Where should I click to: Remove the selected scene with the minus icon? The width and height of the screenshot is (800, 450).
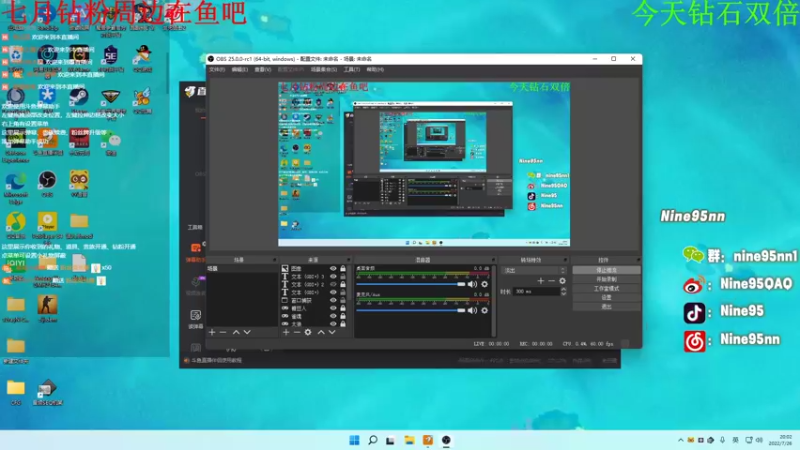coord(223,332)
